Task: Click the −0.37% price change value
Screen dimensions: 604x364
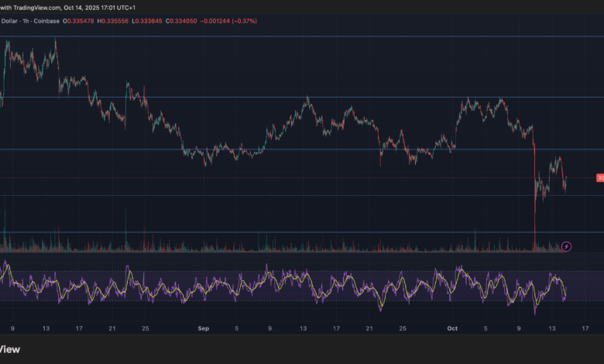Action: coord(242,20)
